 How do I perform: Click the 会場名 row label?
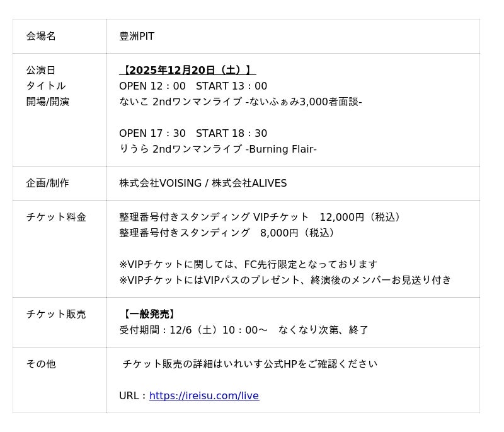41,37
